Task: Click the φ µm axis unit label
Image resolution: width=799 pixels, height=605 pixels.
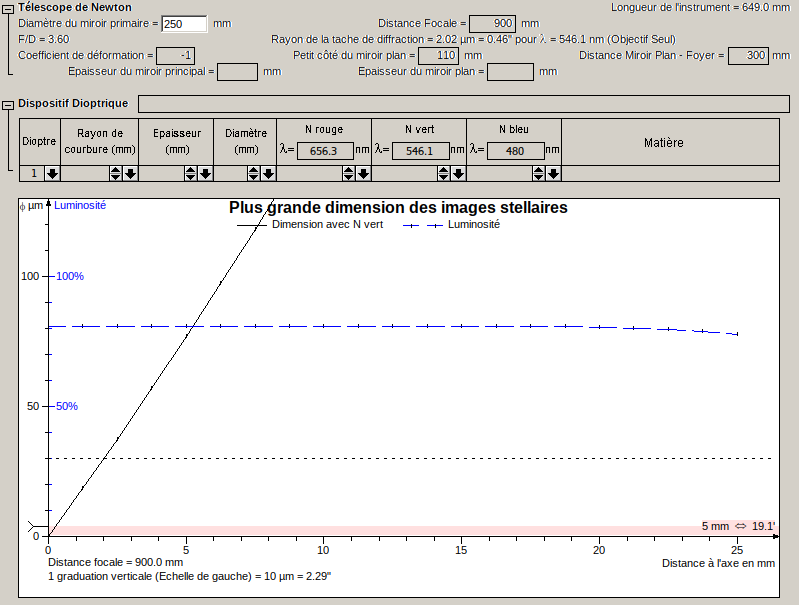Action: pos(32,205)
